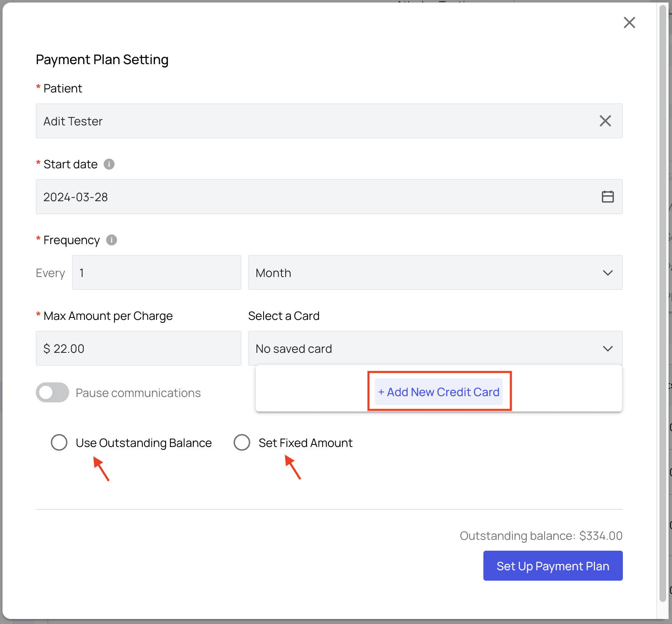Click the frequency interval number field
The width and height of the screenshot is (672, 624).
click(x=157, y=273)
